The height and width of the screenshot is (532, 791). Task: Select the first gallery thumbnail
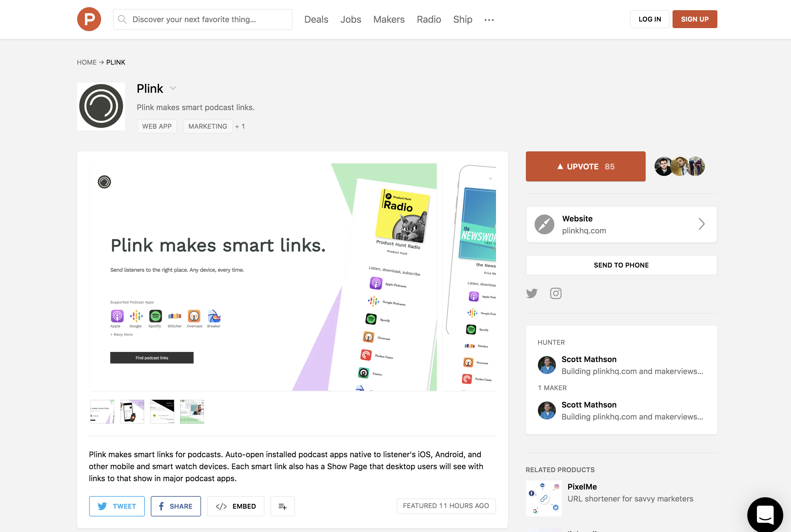(x=102, y=411)
